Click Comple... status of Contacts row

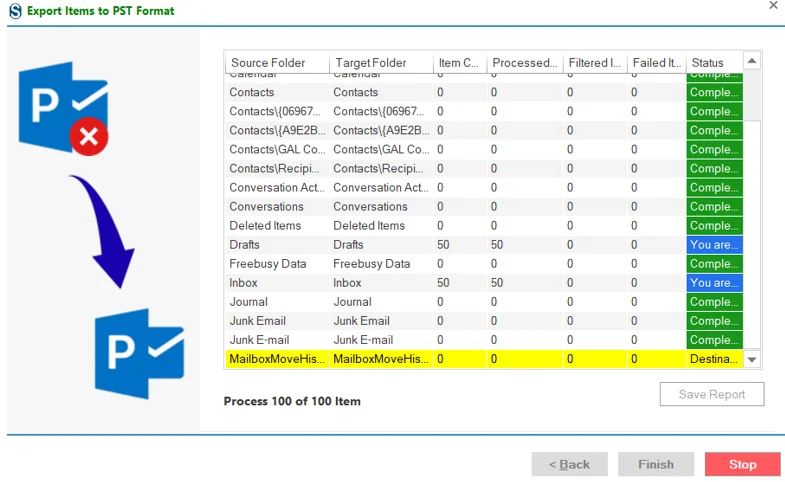(x=714, y=92)
